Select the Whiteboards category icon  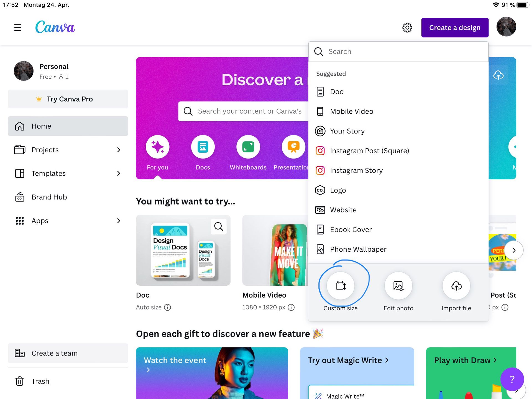click(x=248, y=147)
